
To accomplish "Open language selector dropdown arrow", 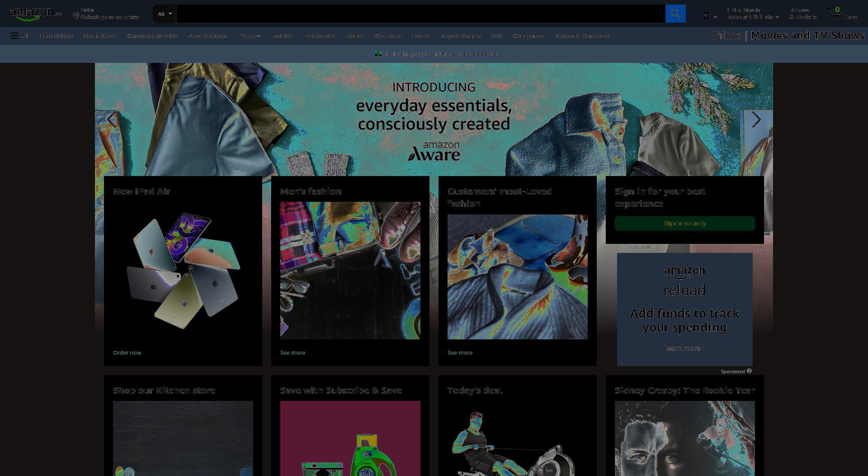I will (715, 17).
